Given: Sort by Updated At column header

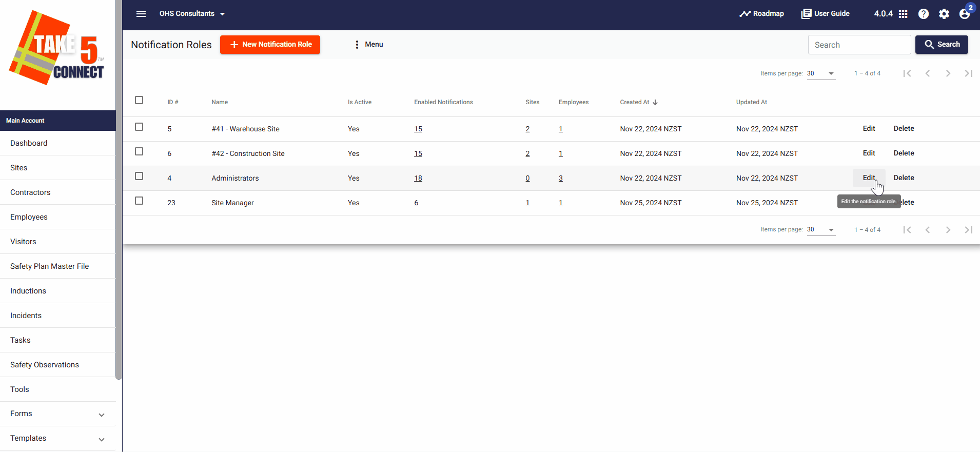Looking at the screenshot, I should tap(752, 103).
